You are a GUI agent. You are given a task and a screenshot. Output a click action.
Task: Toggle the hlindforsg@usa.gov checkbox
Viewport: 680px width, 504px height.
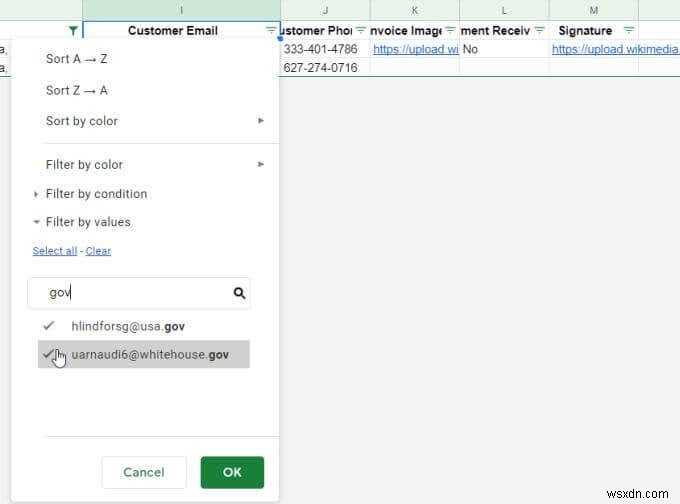click(x=49, y=325)
